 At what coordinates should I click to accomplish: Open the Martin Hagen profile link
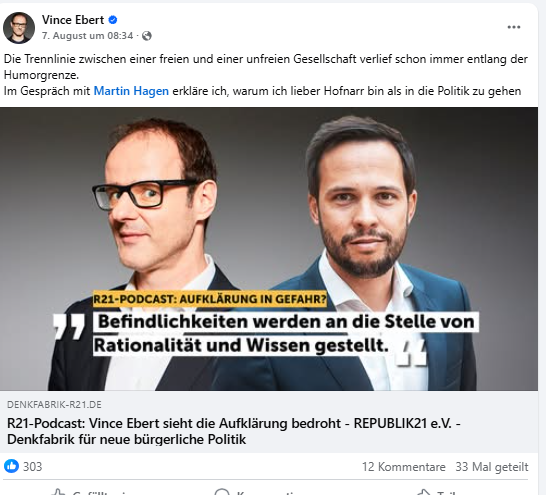click(x=131, y=91)
